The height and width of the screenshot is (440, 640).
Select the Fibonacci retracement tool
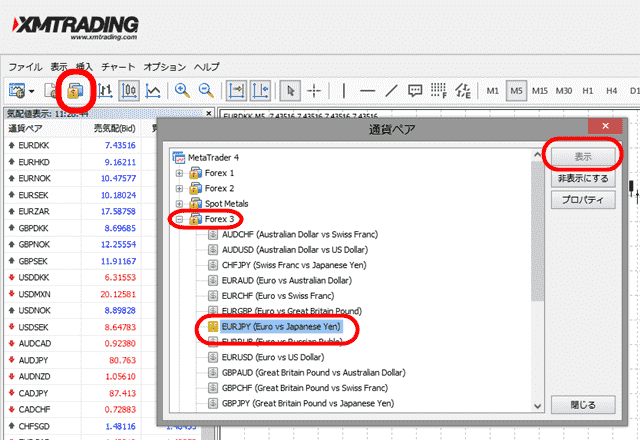[x=439, y=91]
